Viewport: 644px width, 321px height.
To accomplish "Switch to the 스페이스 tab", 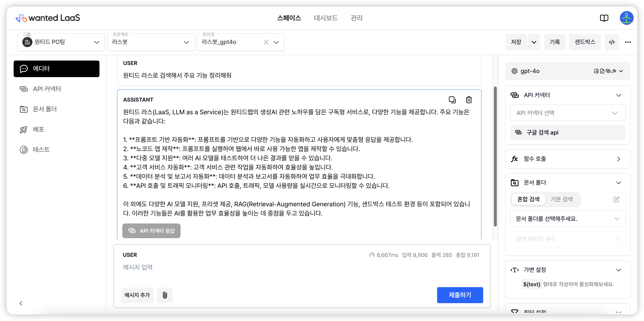I will (289, 18).
